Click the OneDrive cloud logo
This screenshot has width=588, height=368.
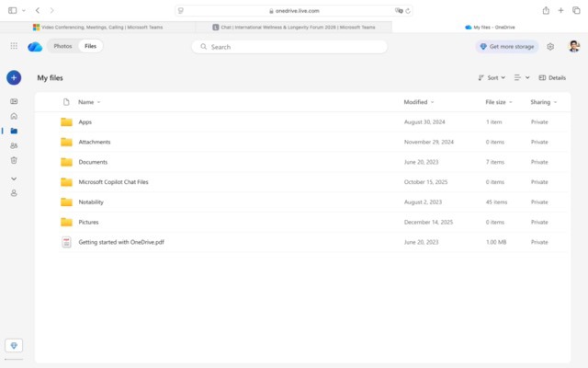(35, 47)
